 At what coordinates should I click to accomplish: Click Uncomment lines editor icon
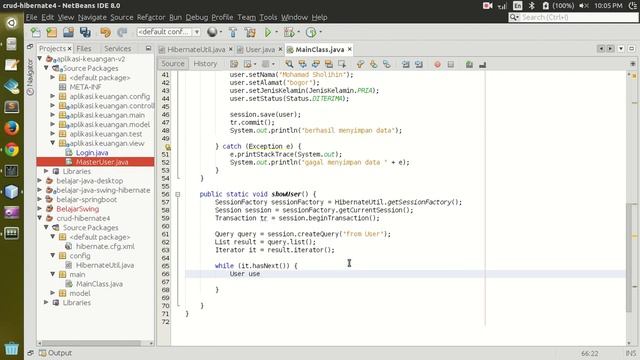click(x=482, y=64)
